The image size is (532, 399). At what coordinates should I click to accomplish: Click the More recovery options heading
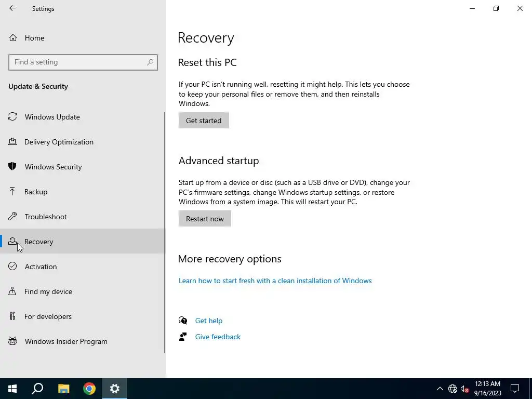pyautogui.click(x=230, y=259)
